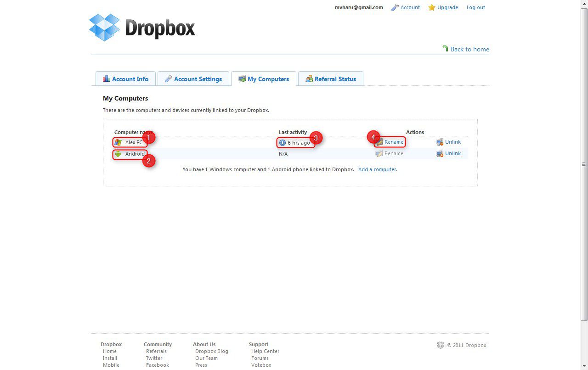This screenshot has height=370, width=588.
Task: Open the Account link in header
Action: click(410, 7)
